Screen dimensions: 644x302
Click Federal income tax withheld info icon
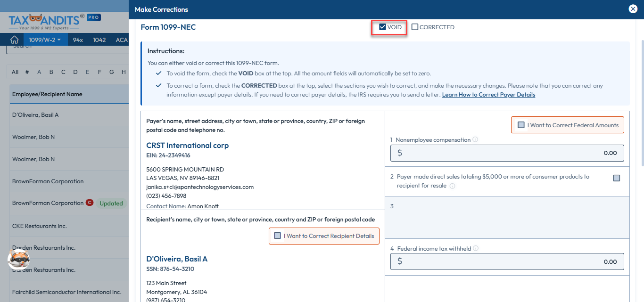point(476,248)
